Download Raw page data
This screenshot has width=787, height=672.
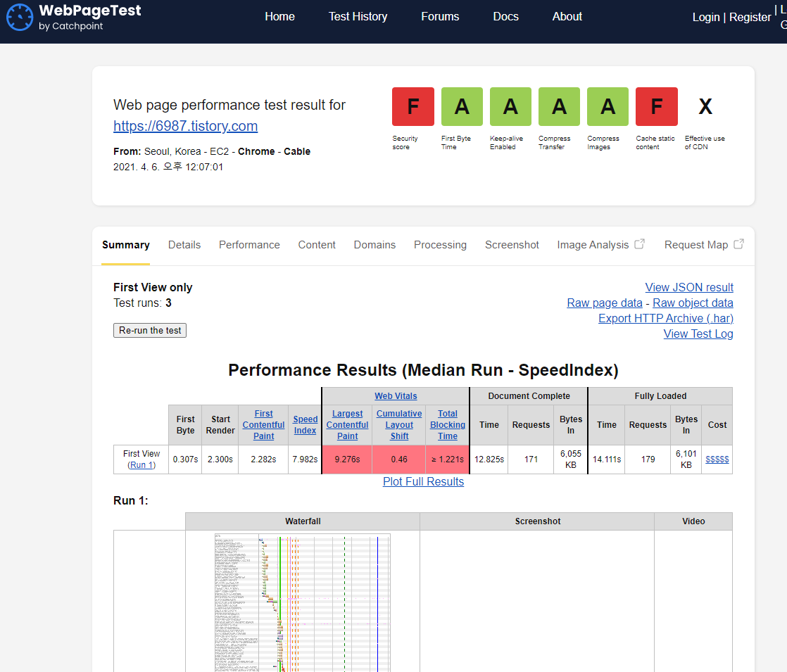click(x=604, y=303)
